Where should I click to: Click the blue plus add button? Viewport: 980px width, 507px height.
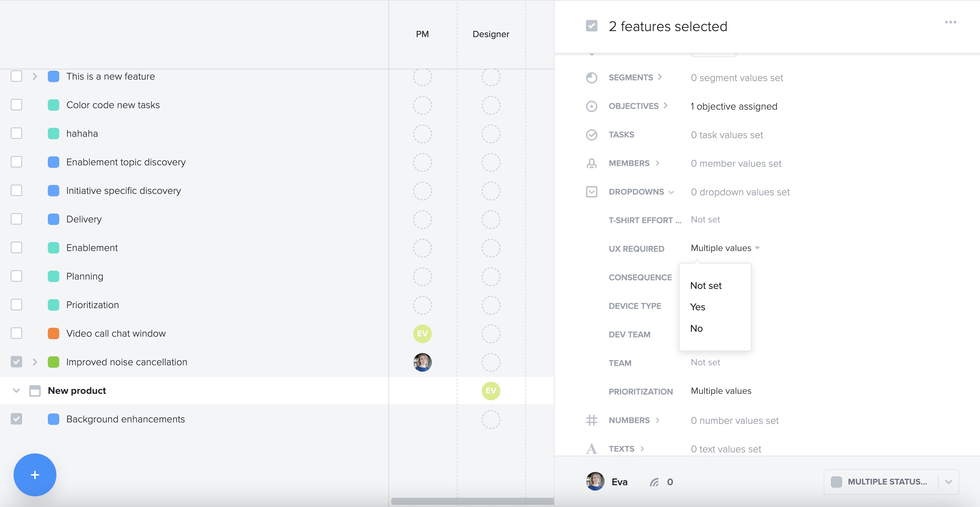35,475
